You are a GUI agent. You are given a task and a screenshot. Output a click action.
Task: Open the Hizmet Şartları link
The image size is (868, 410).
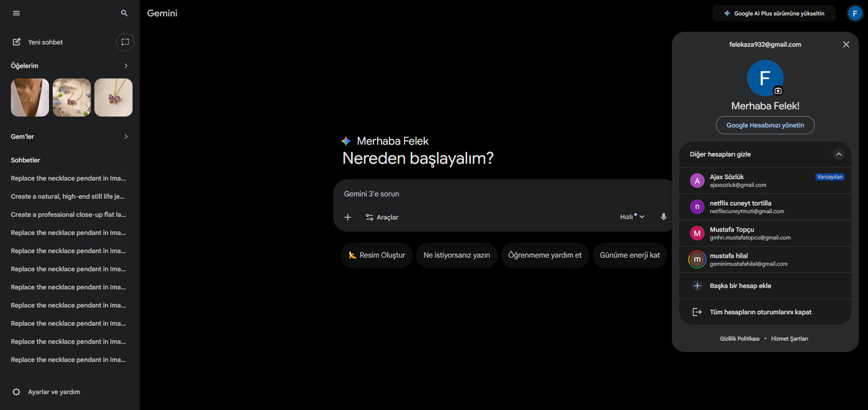tap(789, 339)
